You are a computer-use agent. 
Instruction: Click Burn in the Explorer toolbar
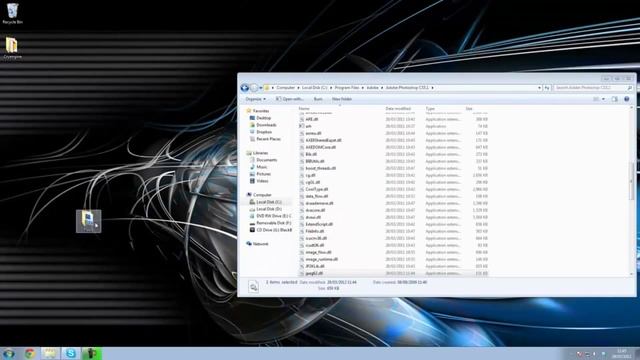pyautogui.click(x=318, y=99)
